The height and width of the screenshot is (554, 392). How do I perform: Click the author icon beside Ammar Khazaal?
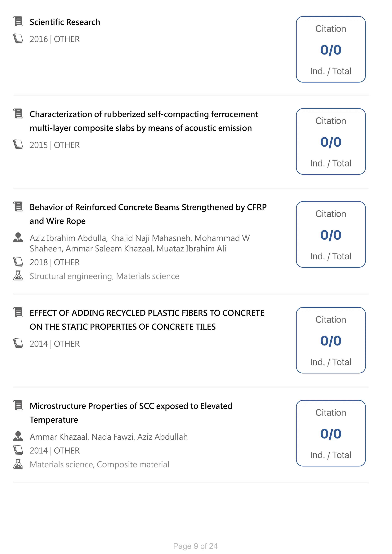click(18, 436)
